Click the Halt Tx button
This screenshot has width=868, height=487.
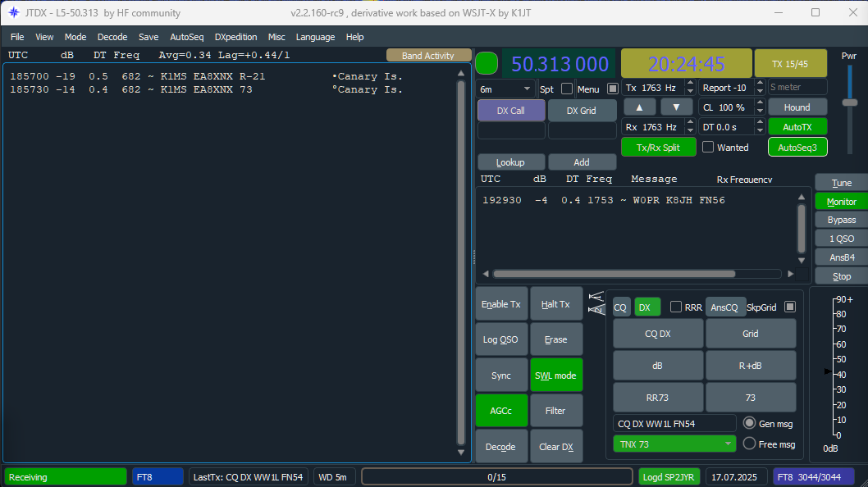pyautogui.click(x=555, y=304)
